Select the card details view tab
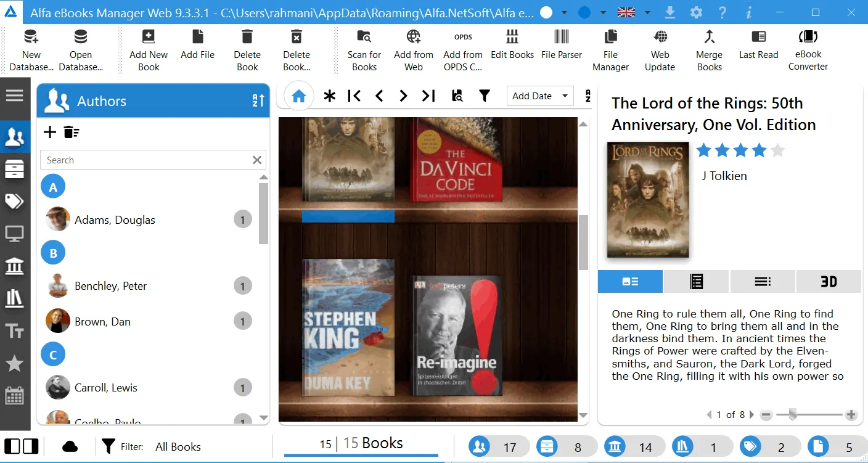Image resolution: width=868 pixels, height=463 pixels. click(630, 282)
